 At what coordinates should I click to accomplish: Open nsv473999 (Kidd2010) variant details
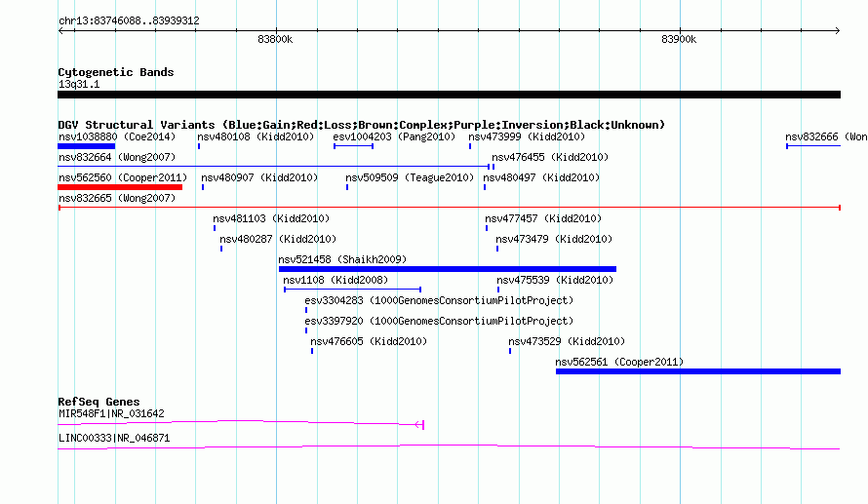click(x=527, y=136)
